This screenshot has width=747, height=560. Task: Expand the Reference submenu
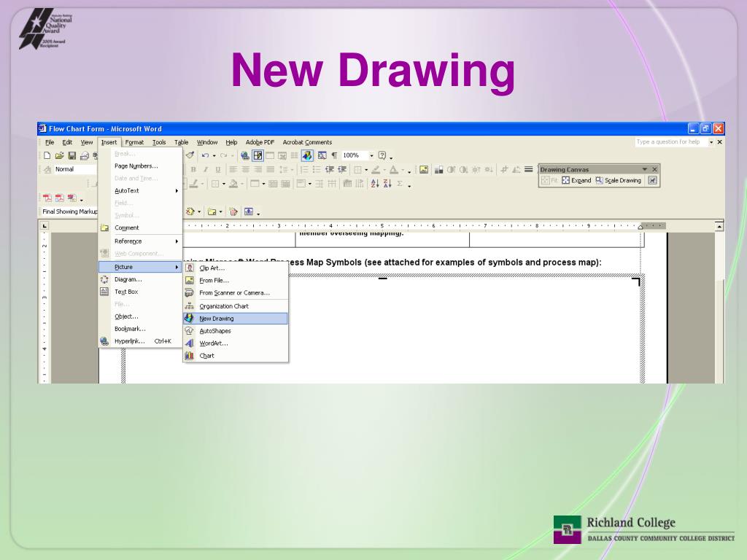[141, 241]
